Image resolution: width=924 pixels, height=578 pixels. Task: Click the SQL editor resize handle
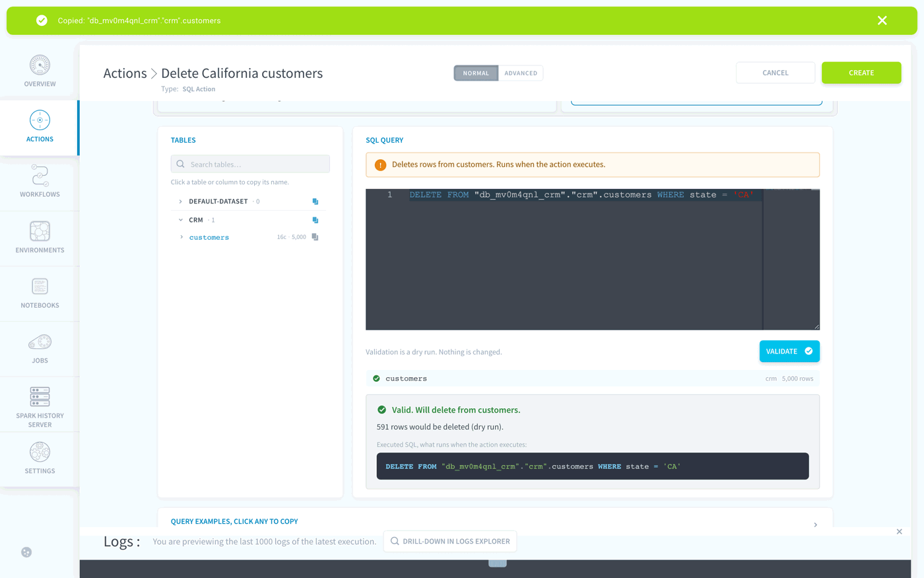coord(816,326)
